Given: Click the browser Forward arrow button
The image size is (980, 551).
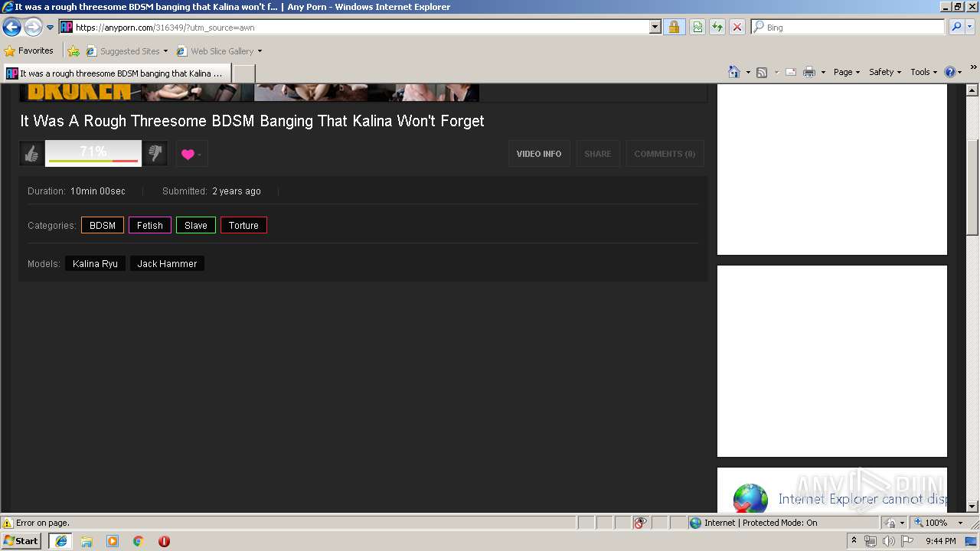Looking at the screenshot, I should (33, 28).
